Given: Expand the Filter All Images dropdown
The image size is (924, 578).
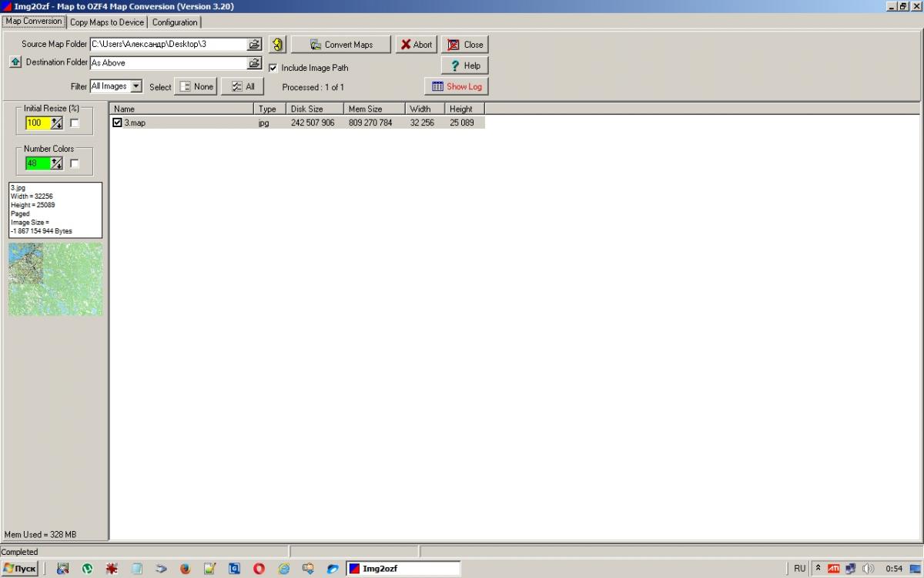Looking at the screenshot, I should pyautogui.click(x=136, y=86).
